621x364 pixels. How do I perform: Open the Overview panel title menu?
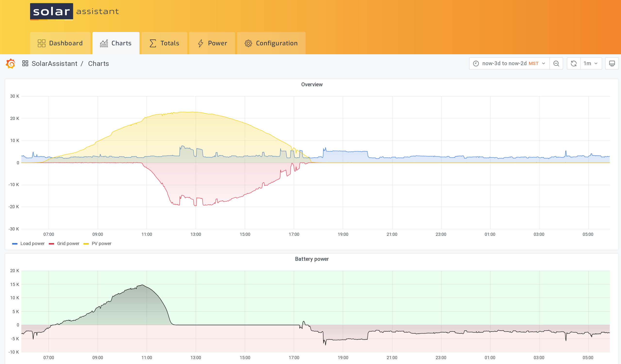[x=311, y=84]
